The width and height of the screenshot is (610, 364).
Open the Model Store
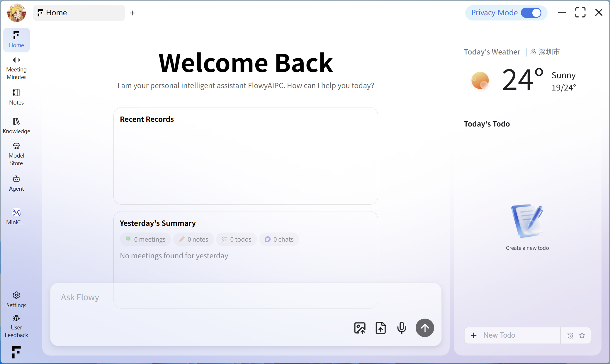[16, 154]
